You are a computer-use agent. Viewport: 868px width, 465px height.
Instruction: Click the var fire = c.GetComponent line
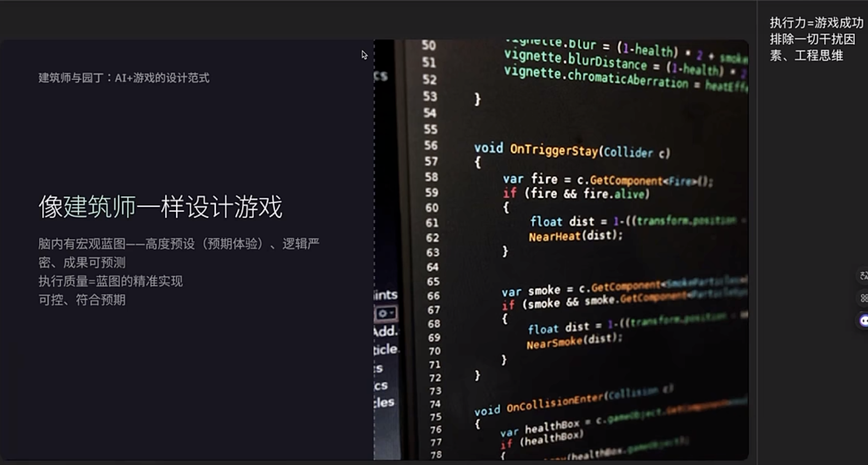(607, 180)
